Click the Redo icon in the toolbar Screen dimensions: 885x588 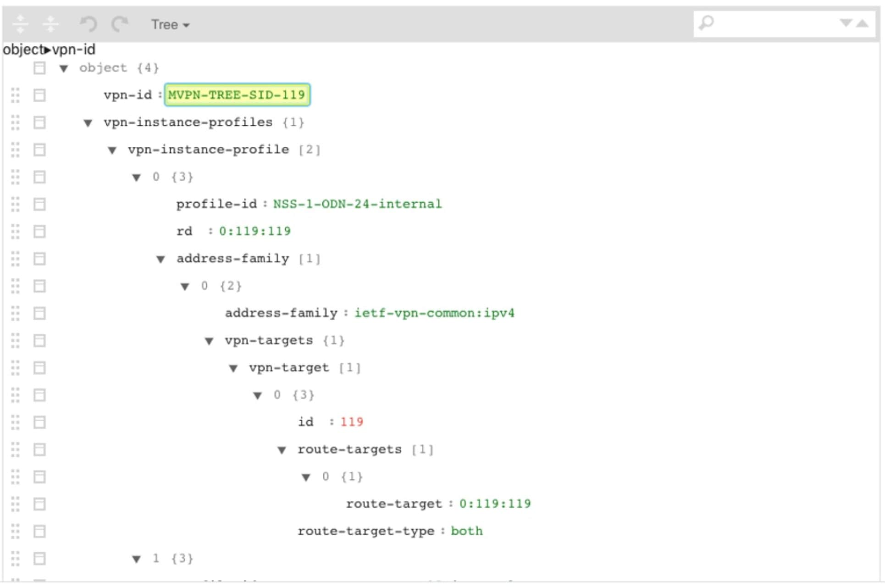119,24
